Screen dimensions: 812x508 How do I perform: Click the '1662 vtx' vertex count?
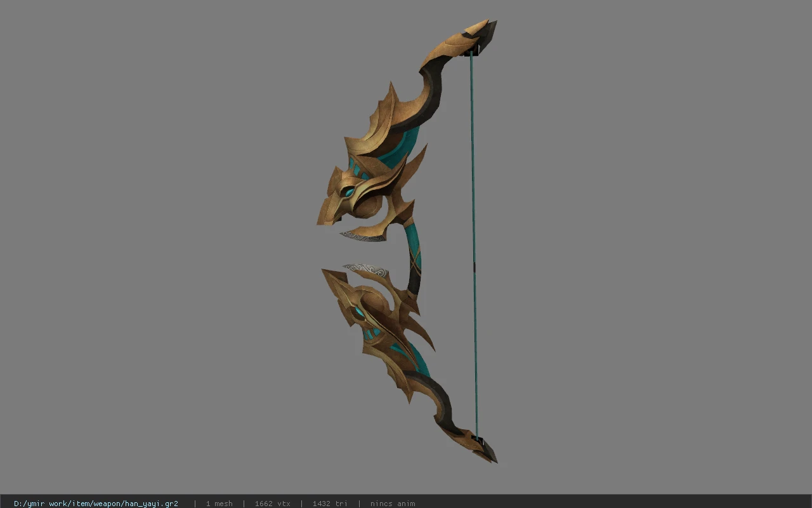coord(273,504)
